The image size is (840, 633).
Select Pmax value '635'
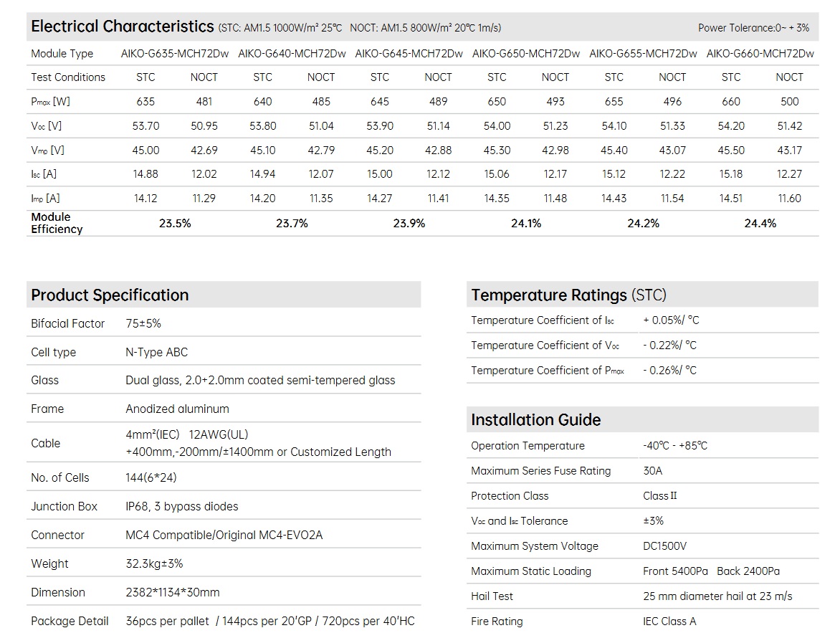point(145,101)
